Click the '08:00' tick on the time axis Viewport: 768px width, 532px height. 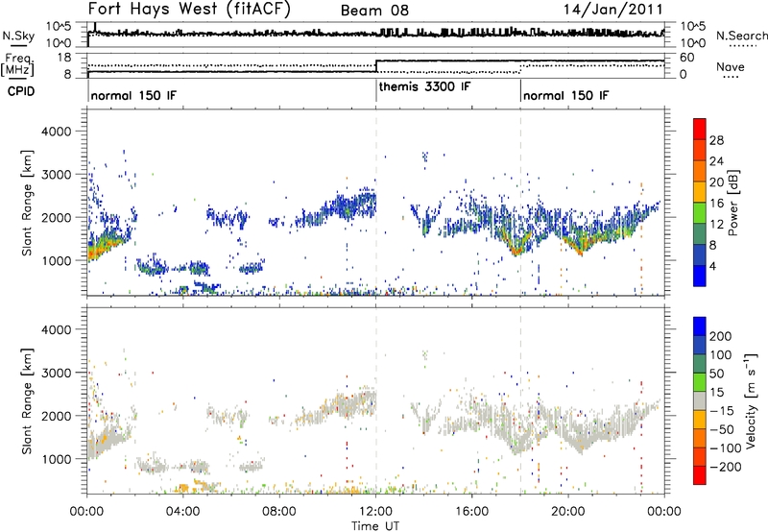tap(279, 511)
